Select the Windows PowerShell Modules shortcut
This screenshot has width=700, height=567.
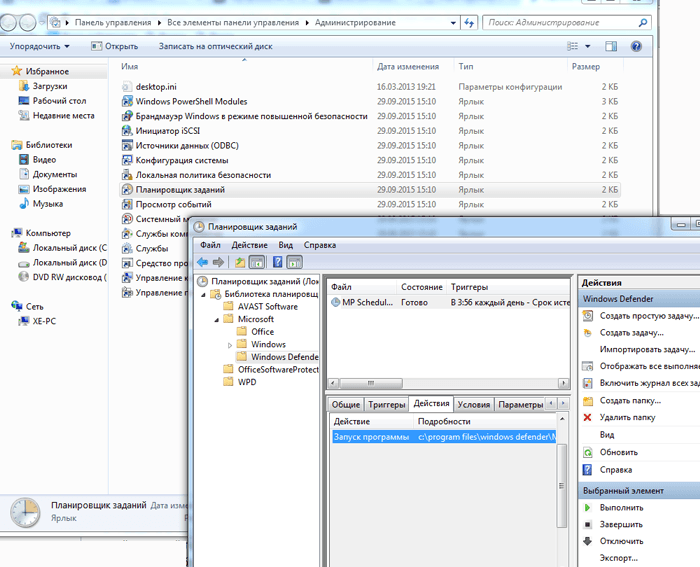pyautogui.click(x=191, y=101)
